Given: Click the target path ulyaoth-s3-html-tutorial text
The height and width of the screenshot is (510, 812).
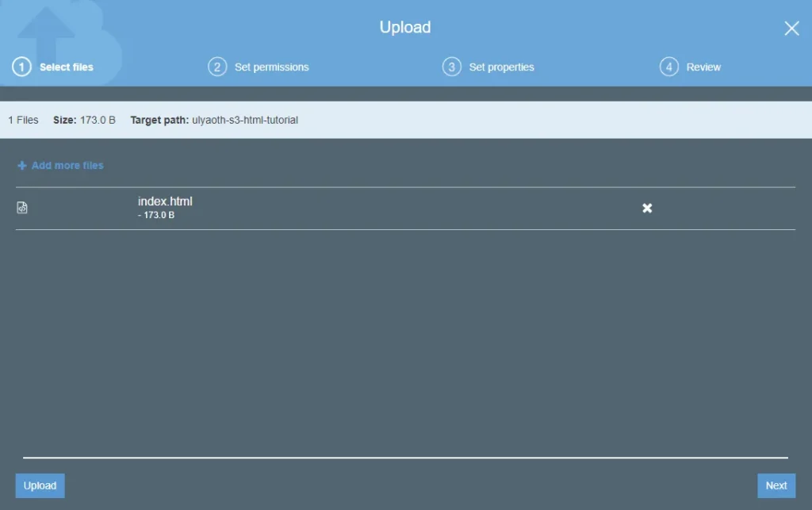Looking at the screenshot, I should point(245,121).
